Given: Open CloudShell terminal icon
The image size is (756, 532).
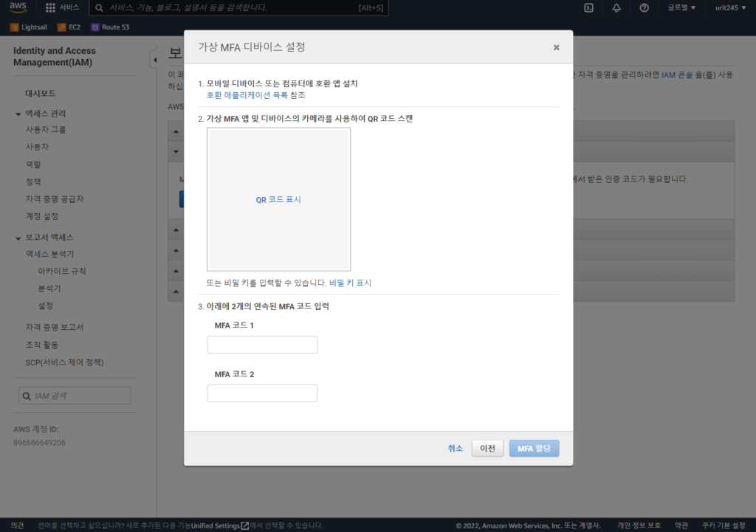Looking at the screenshot, I should point(588,7).
